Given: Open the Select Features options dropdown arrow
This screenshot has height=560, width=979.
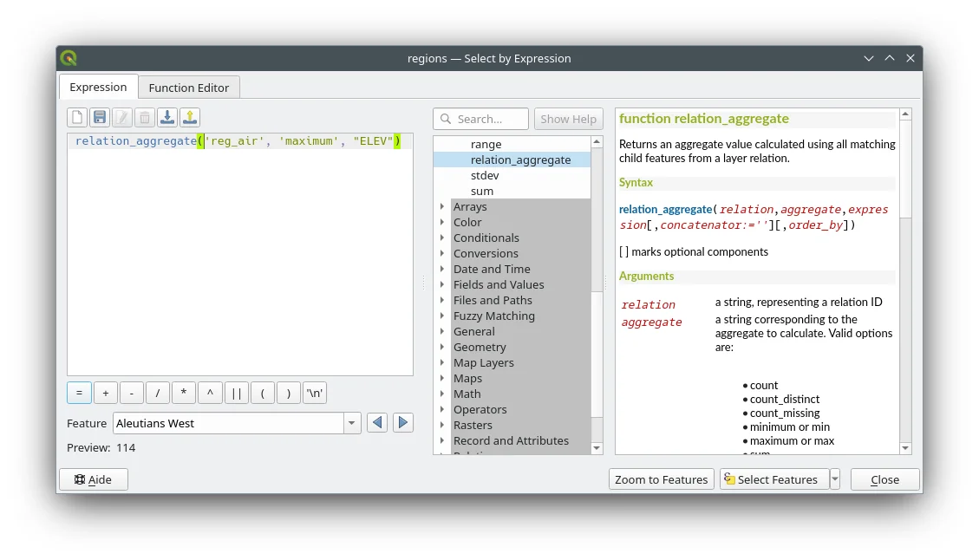Looking at the screenshot, I should coord(834,479).
